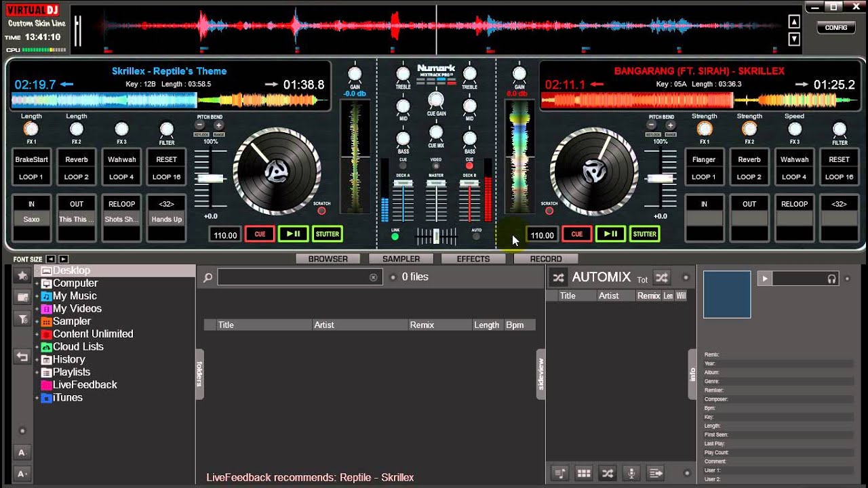Click the round option dot next to '0 files'
The height and width of the screenshot is (488, 868).
point(393,277)
